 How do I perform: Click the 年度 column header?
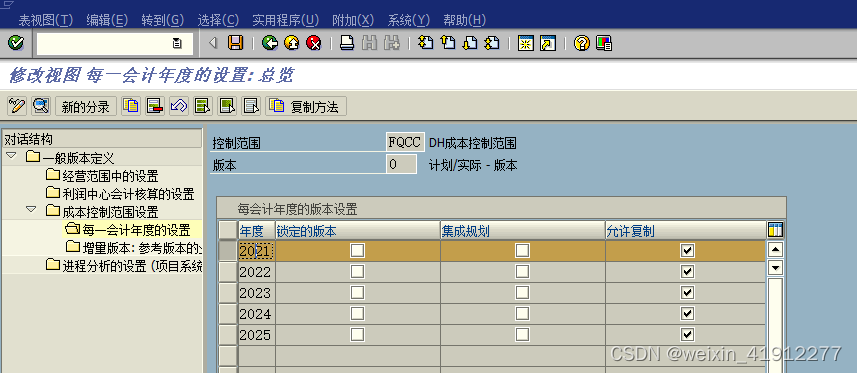[257, 231]
